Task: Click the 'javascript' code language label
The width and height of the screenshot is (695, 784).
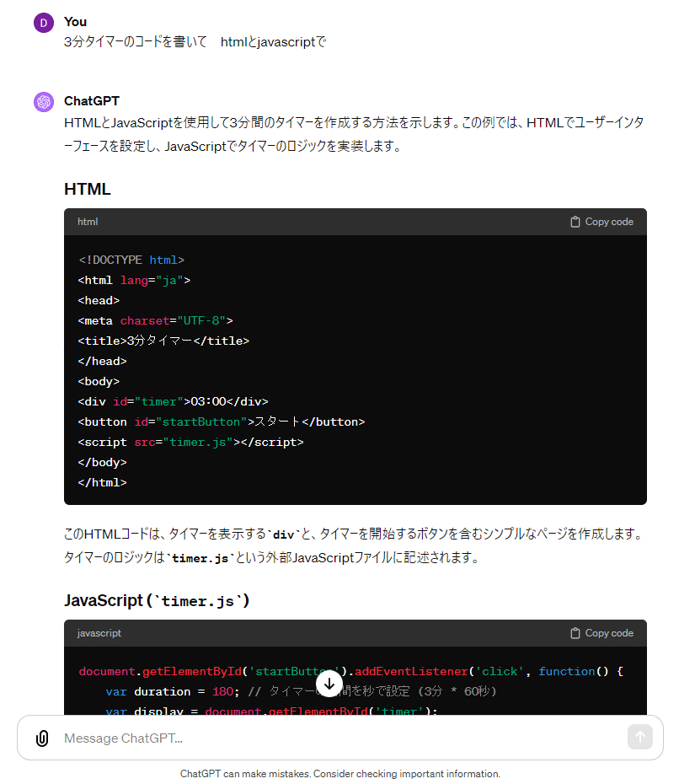Action: 99,633
